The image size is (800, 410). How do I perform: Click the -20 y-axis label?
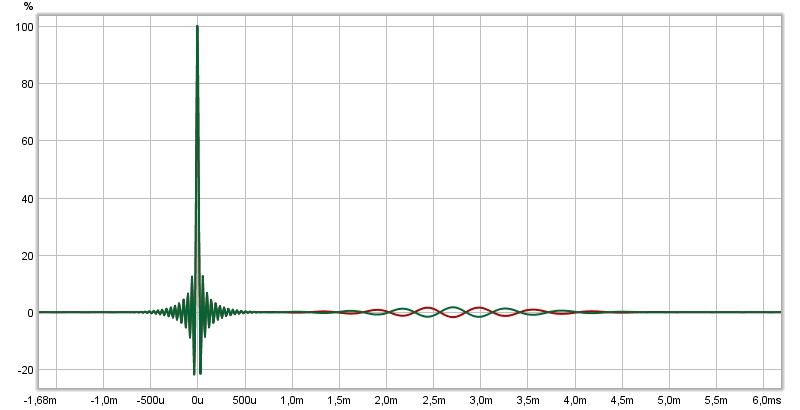click(26, 370)
